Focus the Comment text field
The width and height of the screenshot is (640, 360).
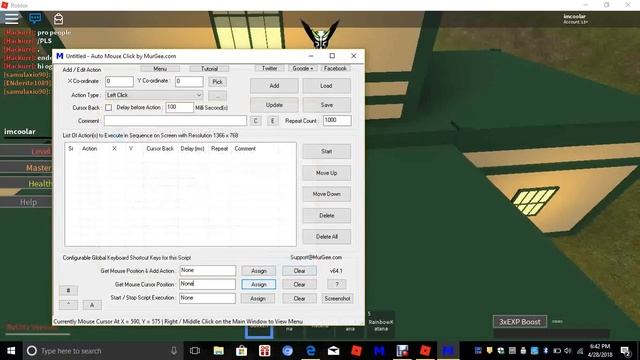[176, 121]
